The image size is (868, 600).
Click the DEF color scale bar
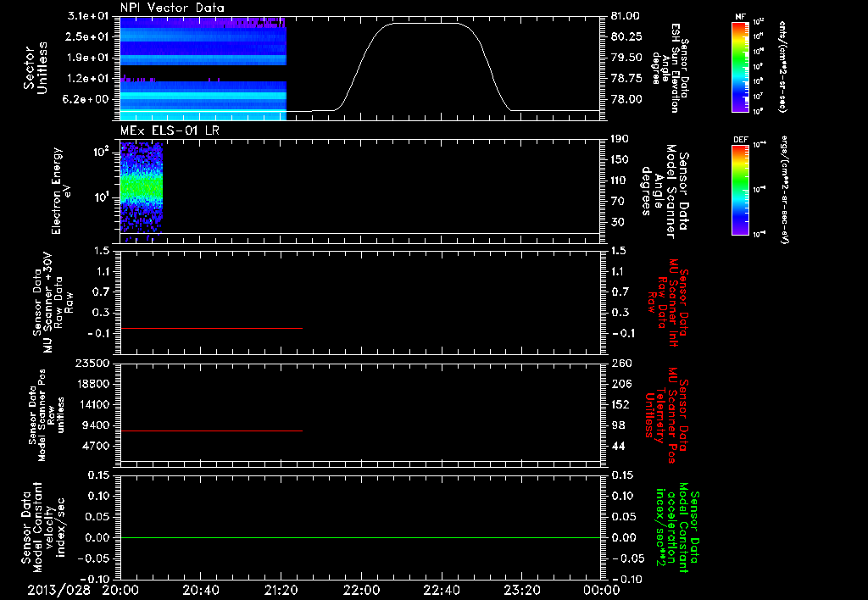pyautogui.click(x=741, y=190)
